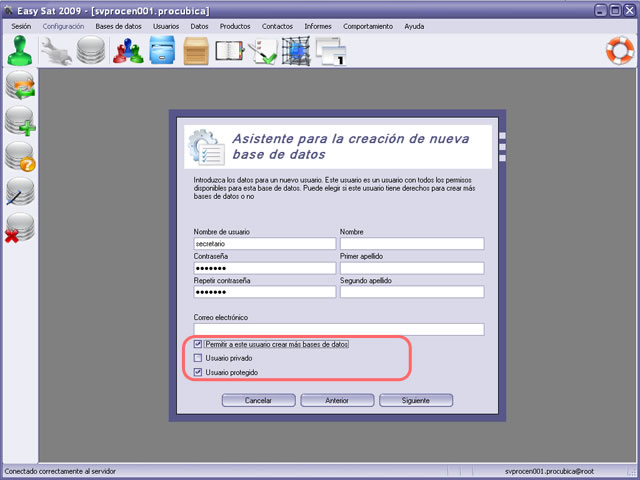Open the stacked windows icon

(x=331, y=51)
